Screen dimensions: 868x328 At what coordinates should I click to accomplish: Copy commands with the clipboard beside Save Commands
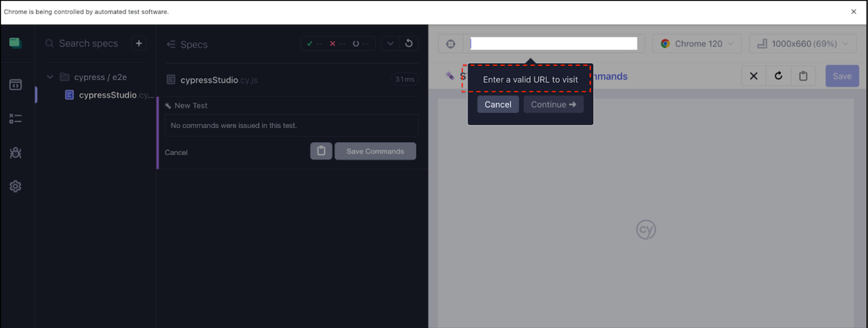(321, 151)
